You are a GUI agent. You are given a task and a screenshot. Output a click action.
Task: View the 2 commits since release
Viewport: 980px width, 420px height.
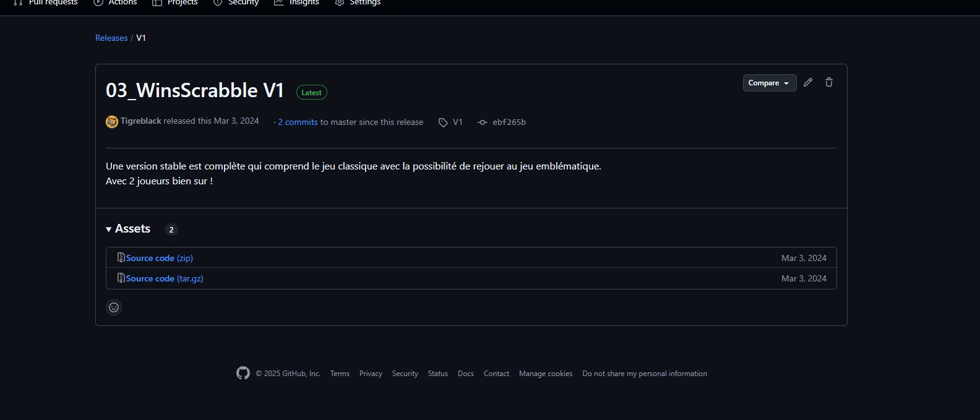point(298,122)
